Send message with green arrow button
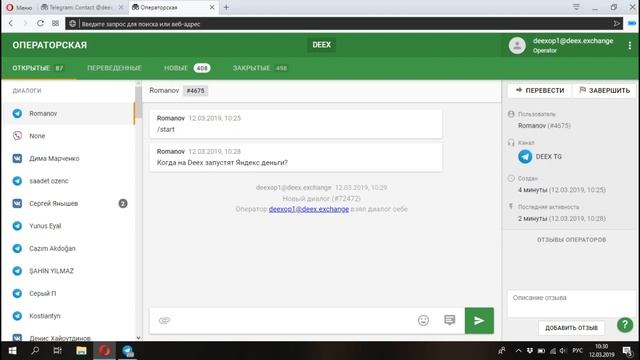 [x=479, y=320]
